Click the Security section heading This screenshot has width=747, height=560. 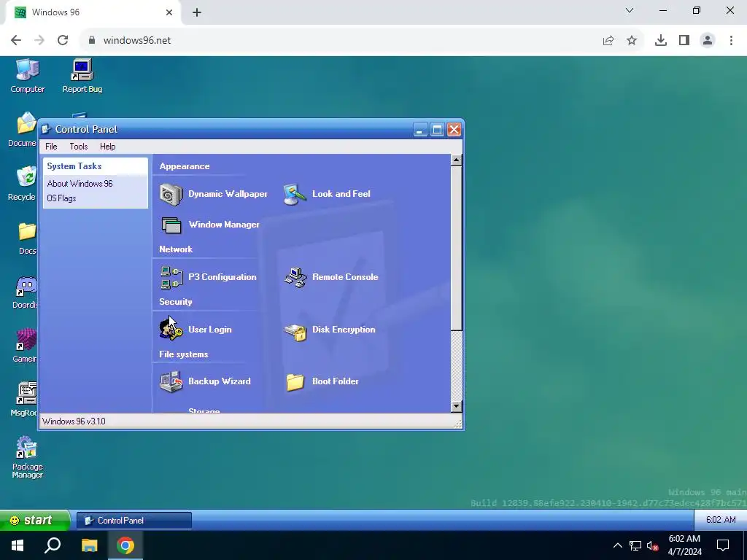[175, 302]
